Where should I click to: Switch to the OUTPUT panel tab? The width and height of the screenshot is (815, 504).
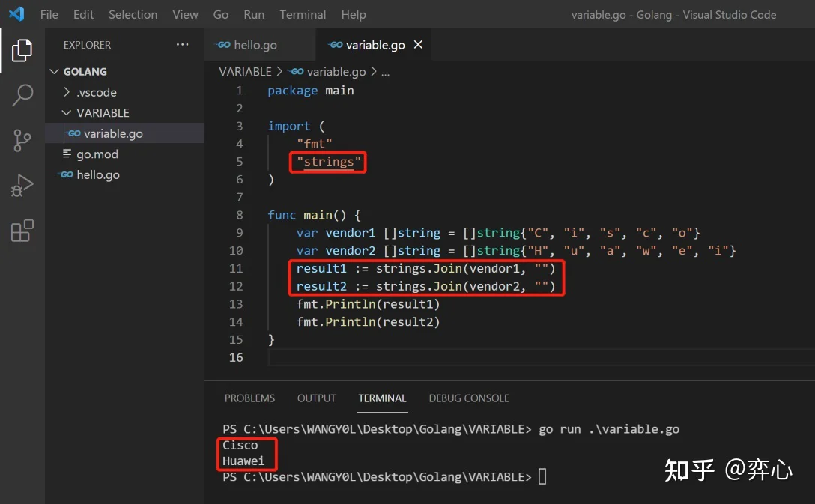[x=317, y=398]
